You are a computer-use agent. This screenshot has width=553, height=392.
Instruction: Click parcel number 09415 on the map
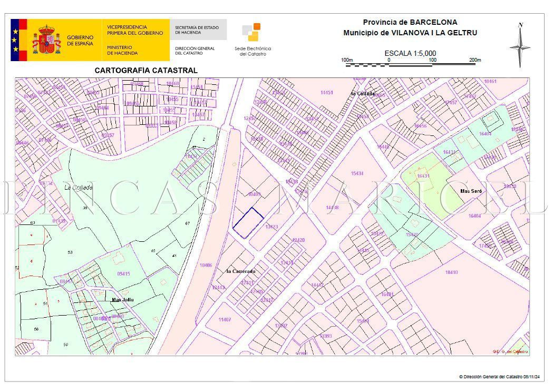pos(123,273)
